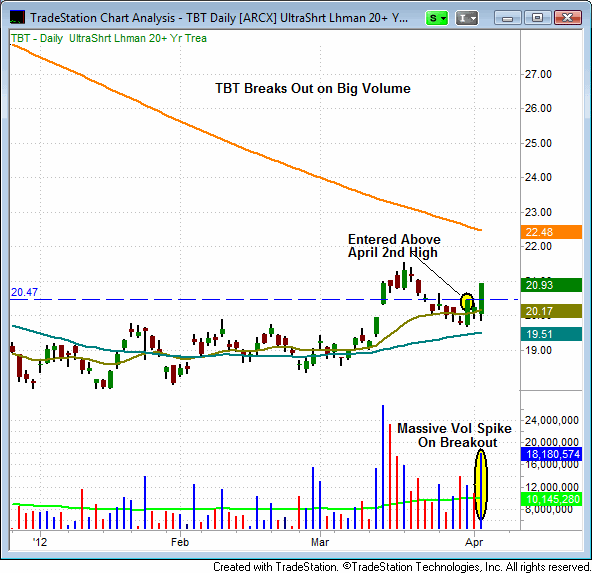Click the green 20.93 last price label
This screenshot has width=592, height=573.
coord(551,285)
